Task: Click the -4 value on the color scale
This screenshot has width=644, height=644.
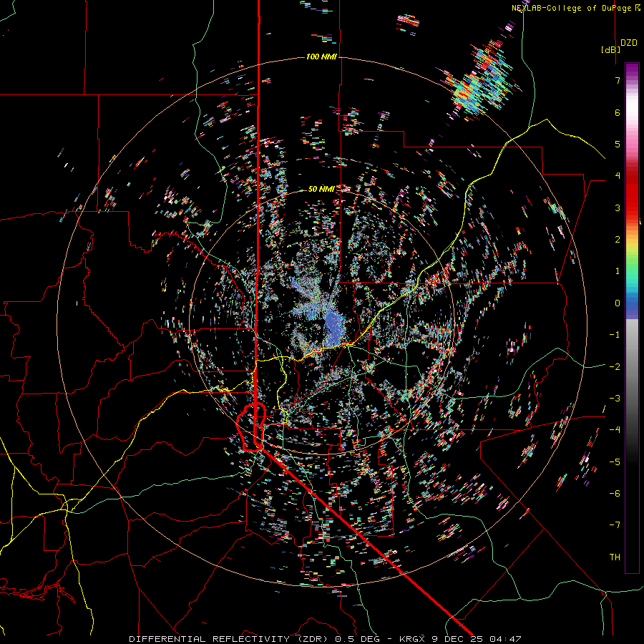Action: (x=615, y=430)
